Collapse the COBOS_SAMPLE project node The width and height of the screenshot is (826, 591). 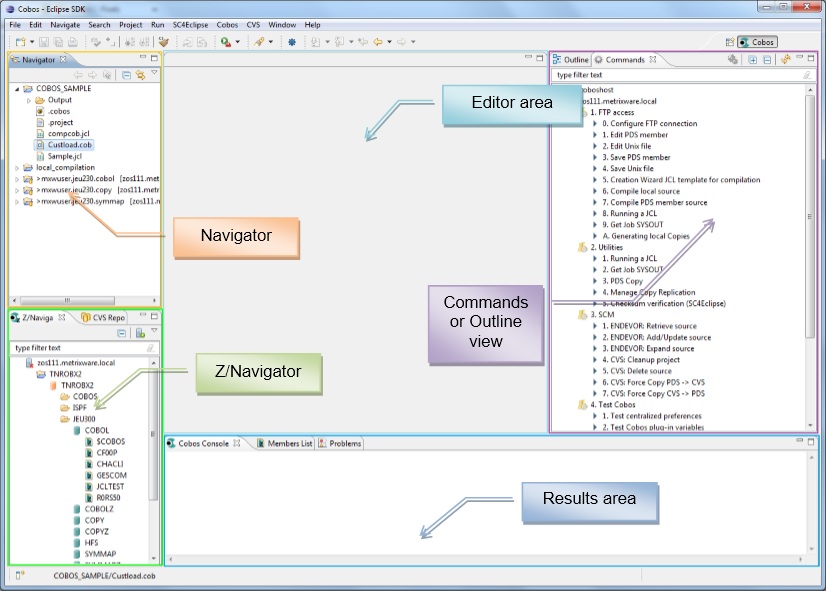click(x=17, y=89)
